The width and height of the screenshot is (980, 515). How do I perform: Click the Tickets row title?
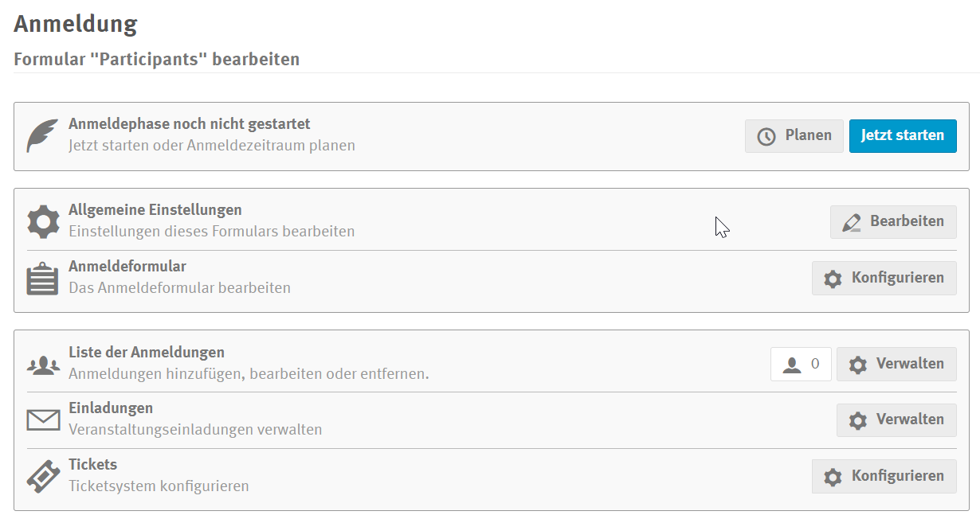[92, 464]
